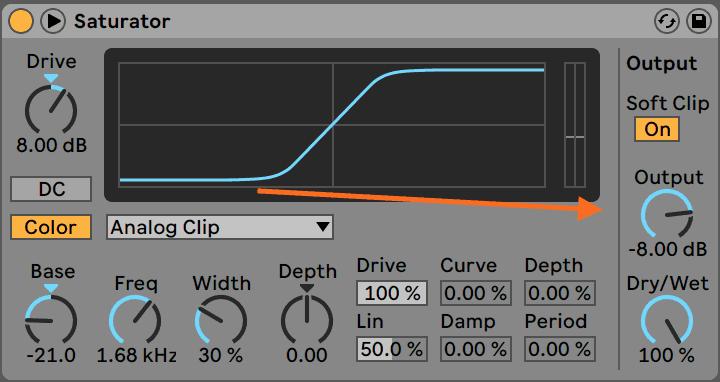
Task: Enable the DC filter toggle
Action: coord(51,189)
